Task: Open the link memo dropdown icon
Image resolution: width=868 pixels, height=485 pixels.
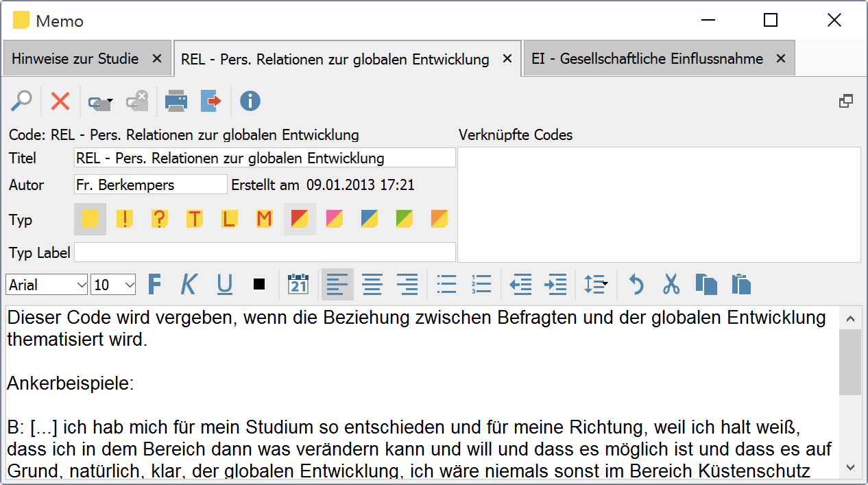Action: click(101, 101)
